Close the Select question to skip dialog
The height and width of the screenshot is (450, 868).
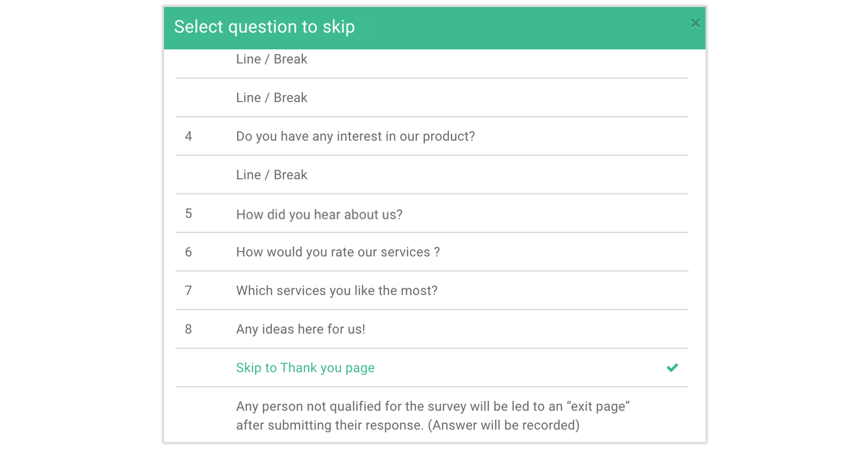[x=696, y=23]
